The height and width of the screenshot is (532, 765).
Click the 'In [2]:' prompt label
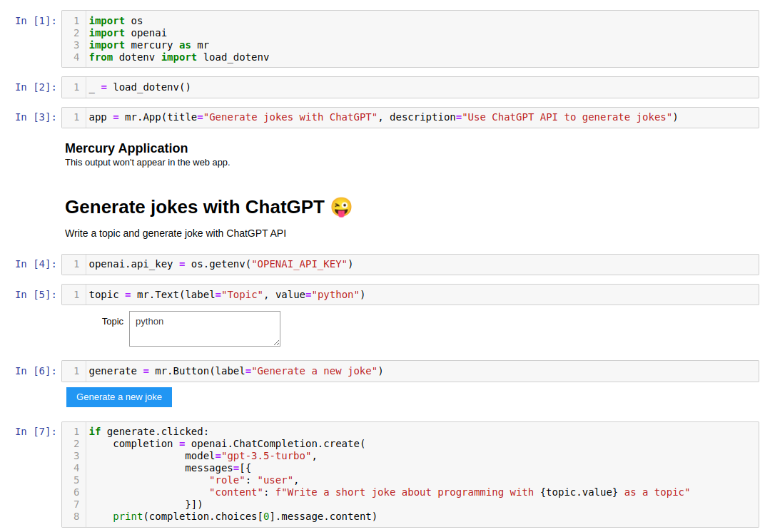tap(36, 87)
